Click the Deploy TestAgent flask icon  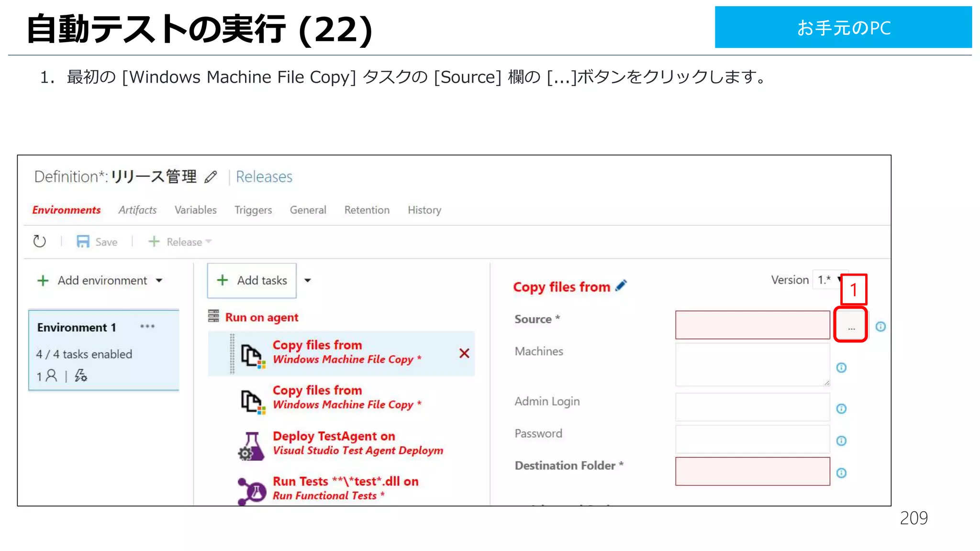pyautogui.click(x=251, y=446)
